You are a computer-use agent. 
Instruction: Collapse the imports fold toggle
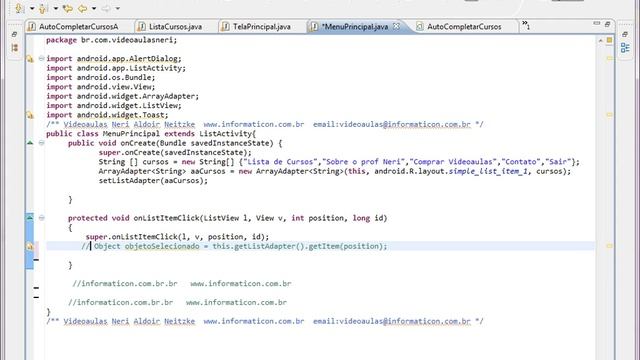41,58
